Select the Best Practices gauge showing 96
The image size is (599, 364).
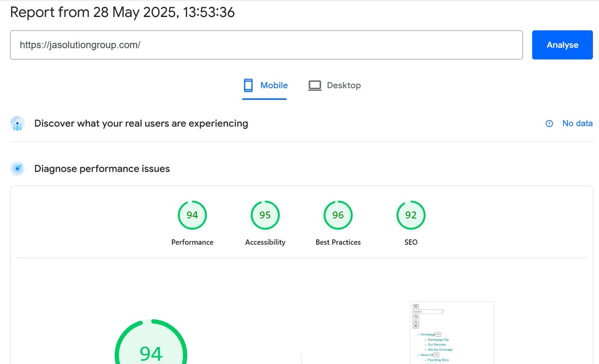pos(338,215)
